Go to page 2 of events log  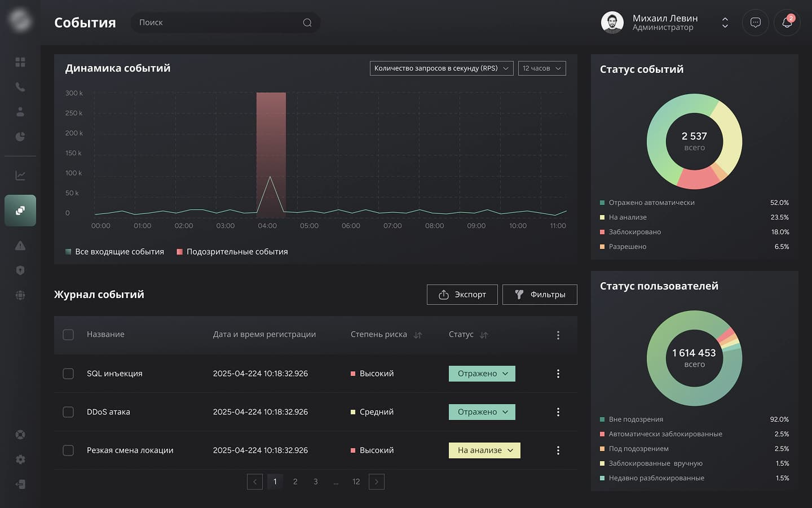coord(295,481)
